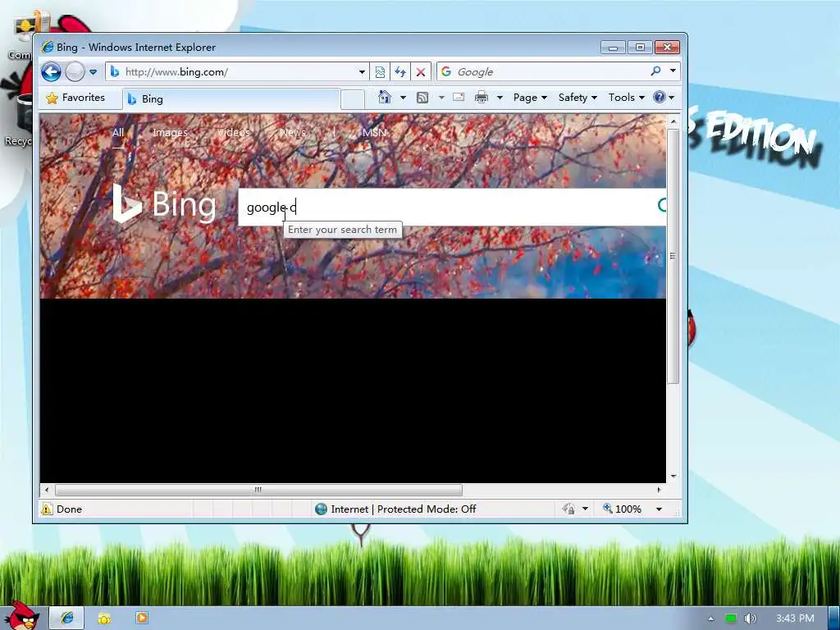Click Internet Explorer taskbar icon
Screen dimensions: 840x630
tap(67, 618)
